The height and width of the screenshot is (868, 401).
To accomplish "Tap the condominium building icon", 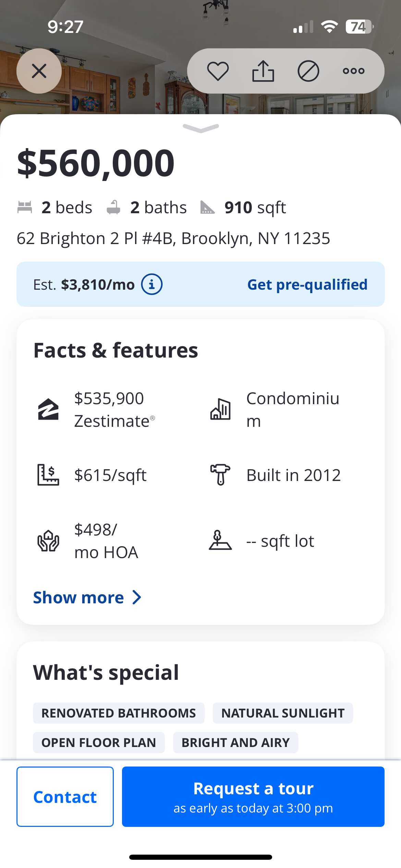I will click(220, 409).
